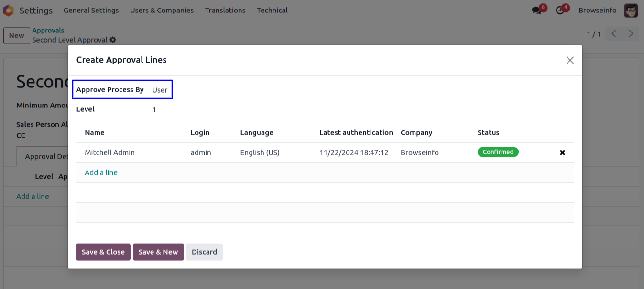Discard the approval line

pos(204,252)
